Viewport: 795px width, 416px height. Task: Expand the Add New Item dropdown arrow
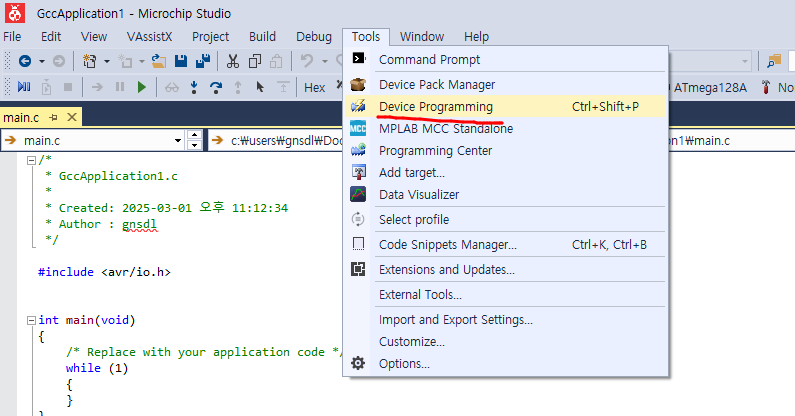pyautogui.click(x=142, y=61)
